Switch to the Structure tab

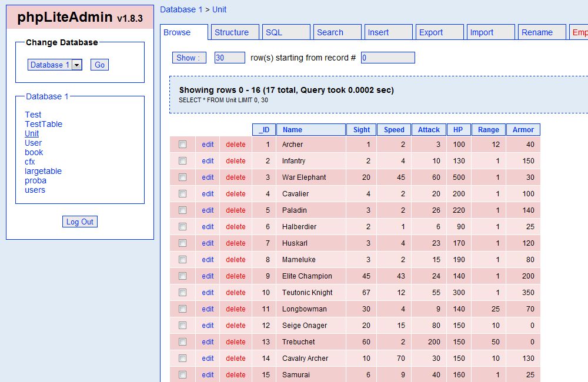(235, 32)
